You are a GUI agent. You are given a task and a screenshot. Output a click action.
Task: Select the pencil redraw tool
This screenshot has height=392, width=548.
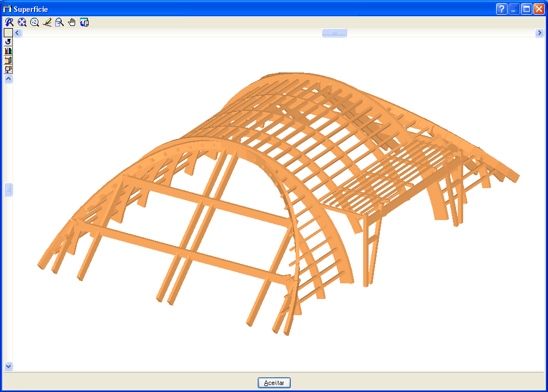[x=47, y=22]
